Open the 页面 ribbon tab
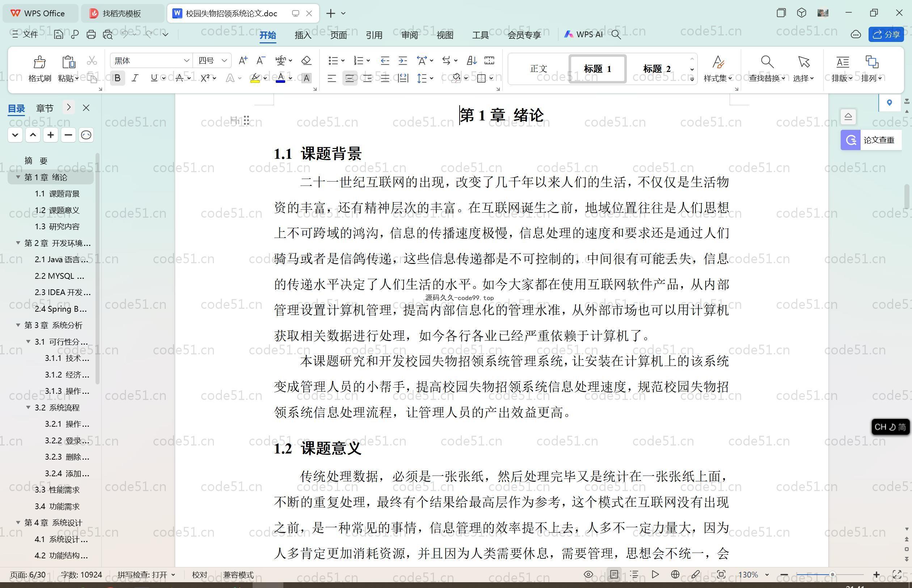This screenshot has width=912, height=588. [338, 35]
